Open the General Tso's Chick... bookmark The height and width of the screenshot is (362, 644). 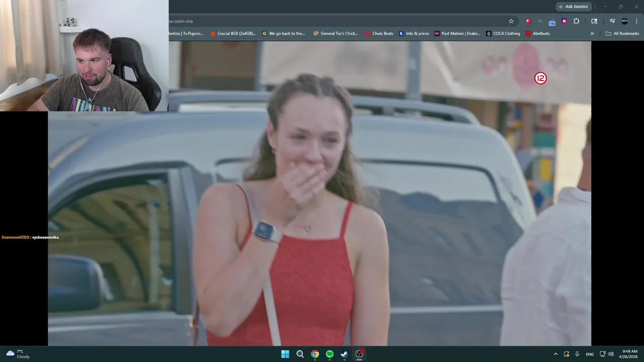click(336, 33)
